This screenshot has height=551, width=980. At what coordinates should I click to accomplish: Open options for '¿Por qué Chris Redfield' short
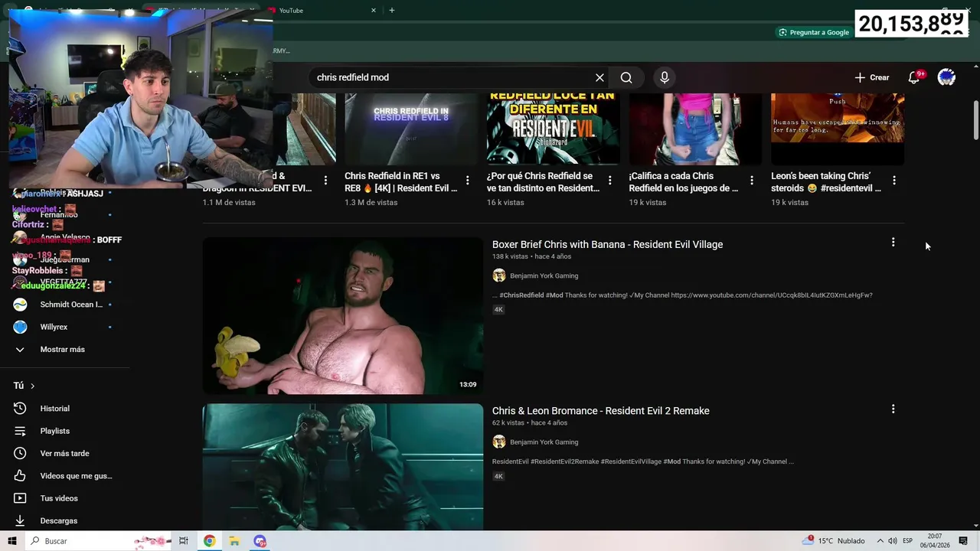[609, 181]
